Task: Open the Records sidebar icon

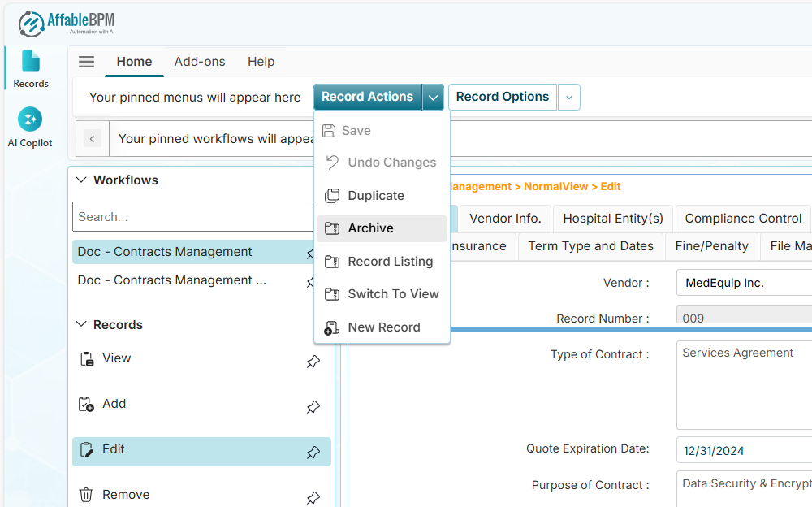Action: 31,68
